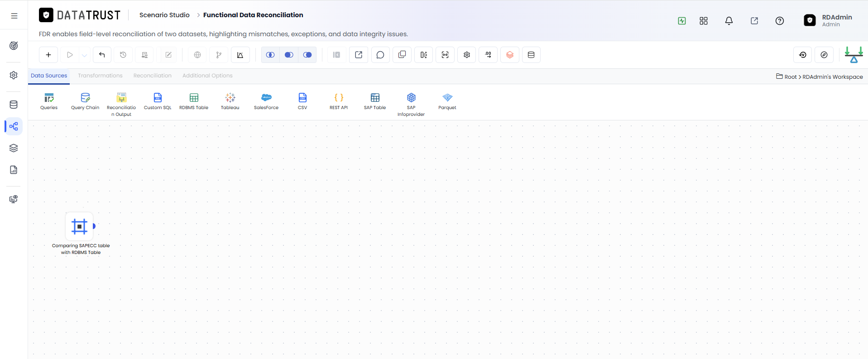Open sidebar report document icon

pyautogui.click(x=14, y=170)
